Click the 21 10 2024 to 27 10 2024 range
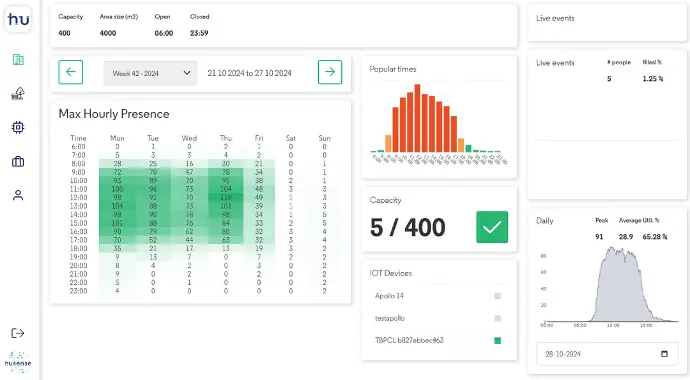This screenshot has height=380, width=690. (x=250, y=73)
